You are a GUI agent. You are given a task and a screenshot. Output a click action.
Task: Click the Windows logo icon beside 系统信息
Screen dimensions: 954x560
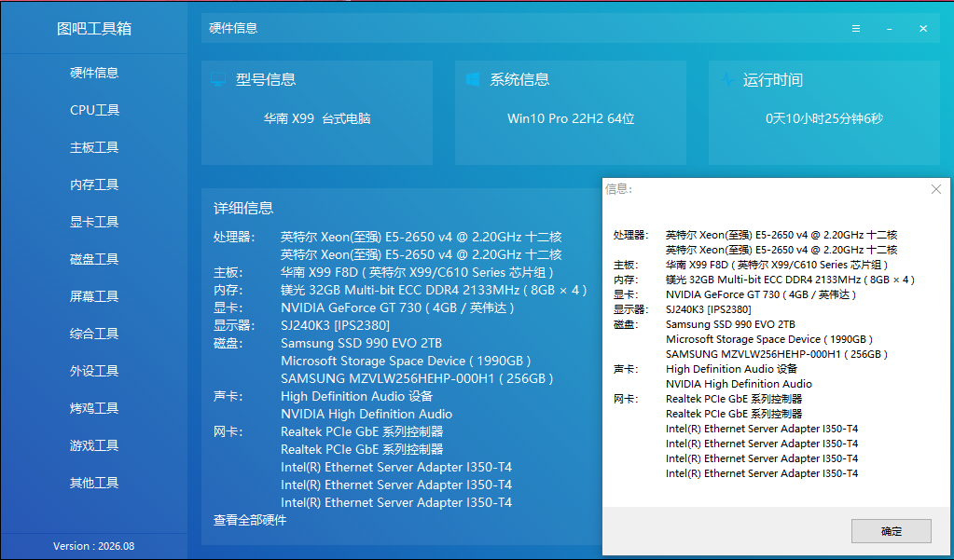[473, 79]
